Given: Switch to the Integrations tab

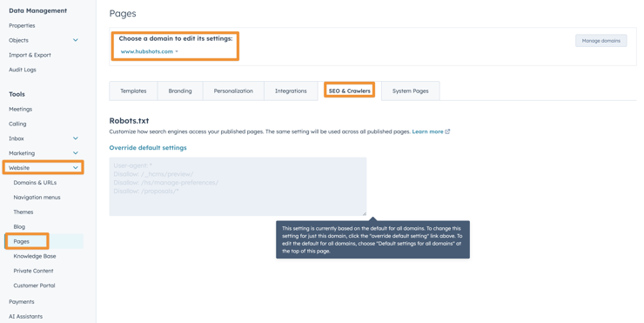Looking at the screenshot, I should click(291, 91).
